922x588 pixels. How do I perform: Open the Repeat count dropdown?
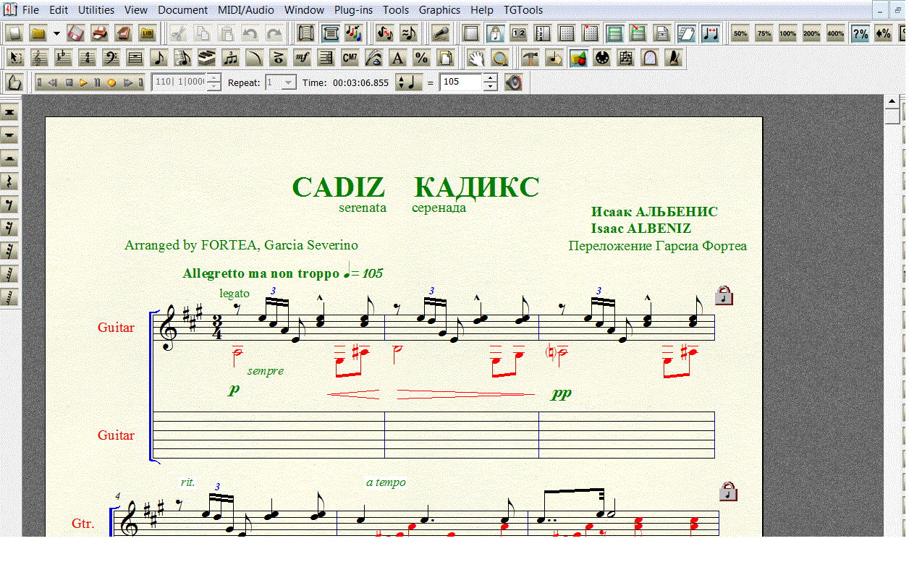pyautogui.click(x=288, y=82)
